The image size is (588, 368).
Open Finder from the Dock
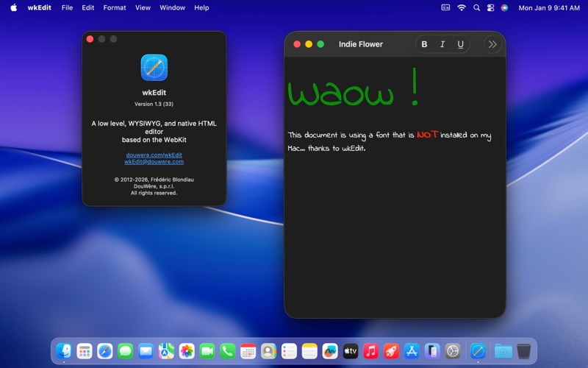tap(64, 352)
